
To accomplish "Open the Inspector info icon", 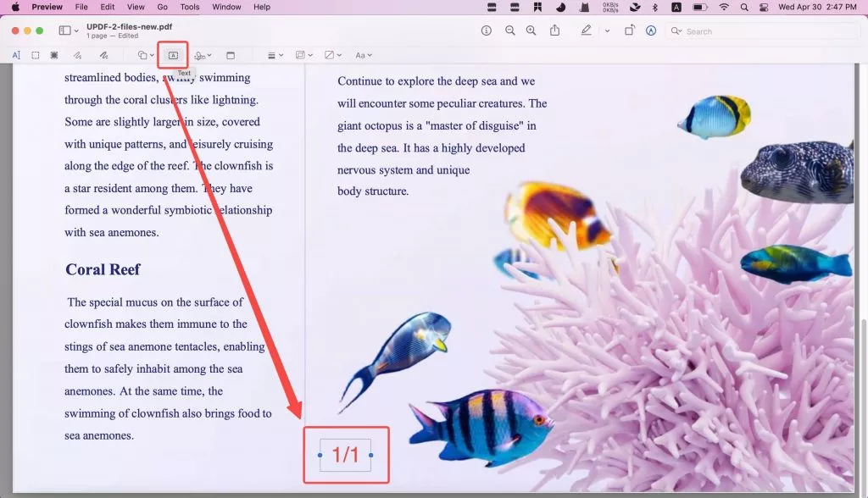I will [x=486, y=30].
